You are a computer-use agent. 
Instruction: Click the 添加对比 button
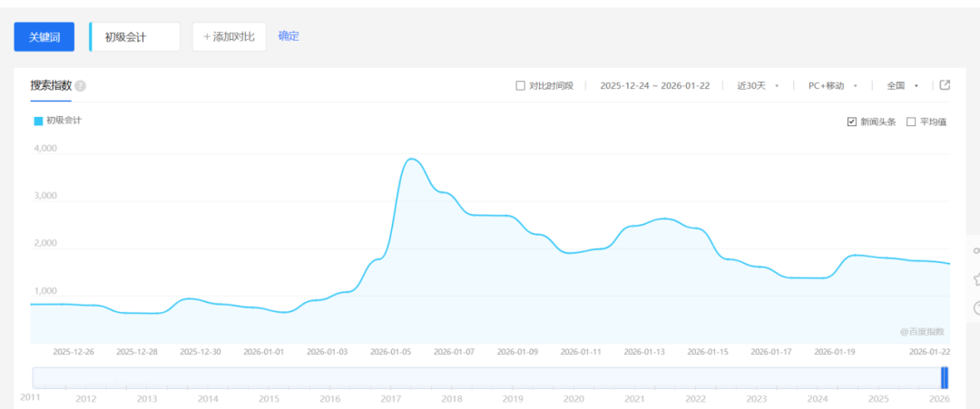pyautogui.click(x=229, y=37)
